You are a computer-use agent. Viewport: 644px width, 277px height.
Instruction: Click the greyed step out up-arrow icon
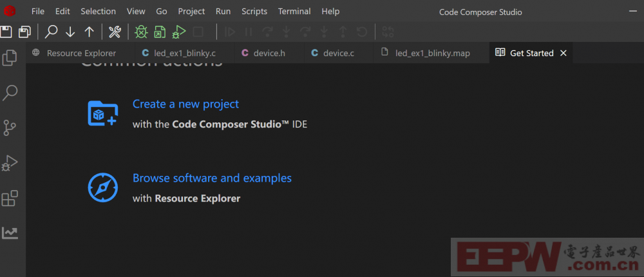(343, 32)
